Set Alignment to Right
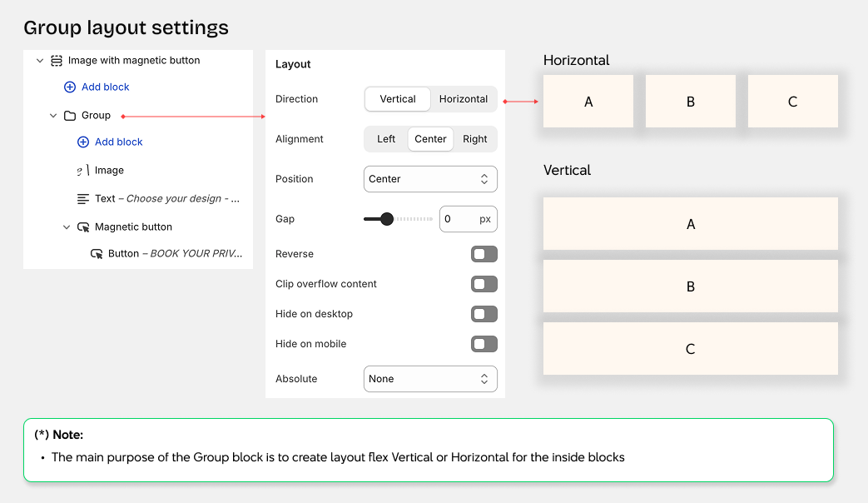The width and height of the screenshot is (868, 503). pos(475,139)
